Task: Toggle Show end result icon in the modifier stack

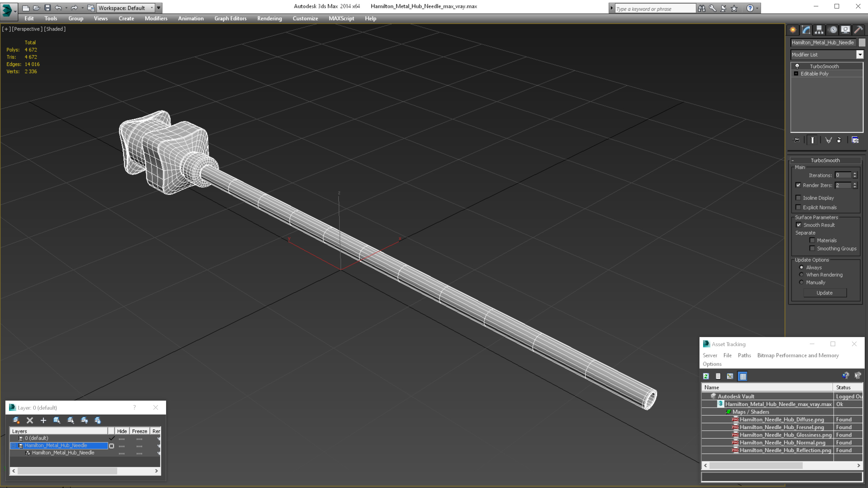Action: (813, 140)
